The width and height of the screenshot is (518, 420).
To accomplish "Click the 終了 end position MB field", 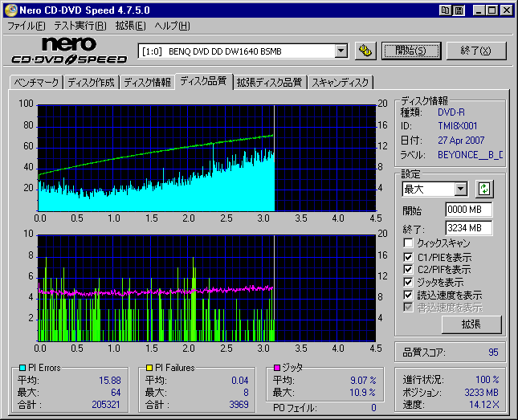I will point(468,227).
